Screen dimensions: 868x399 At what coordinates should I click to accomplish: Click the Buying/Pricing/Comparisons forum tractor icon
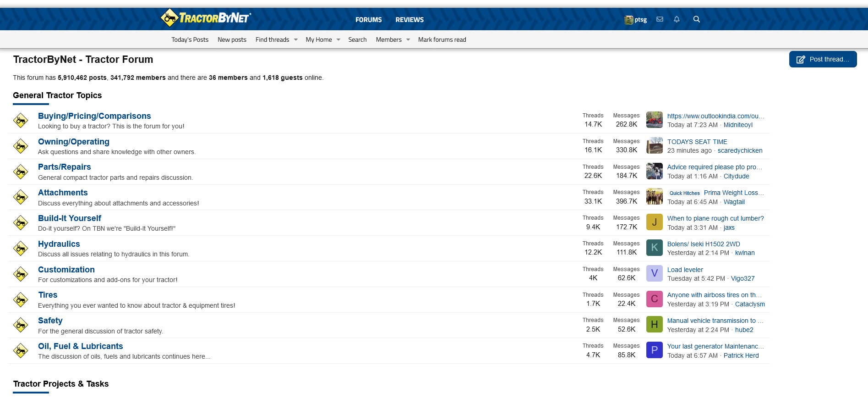tap(21, 120)
